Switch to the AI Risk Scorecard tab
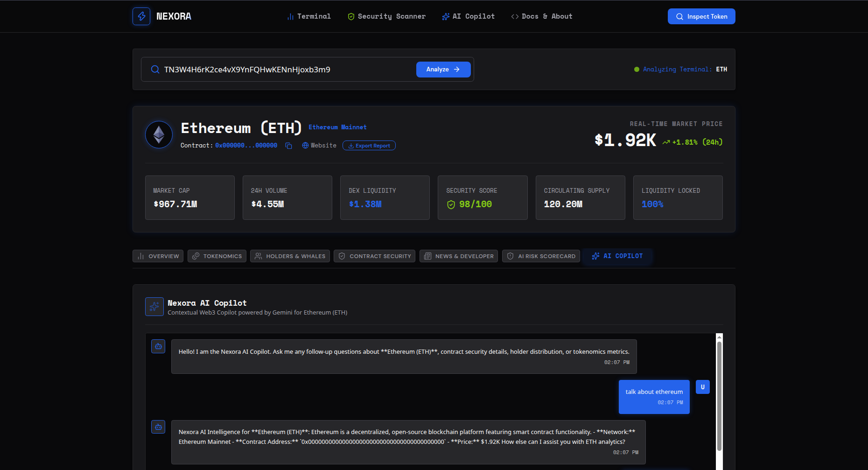 (x=541, y=256)
